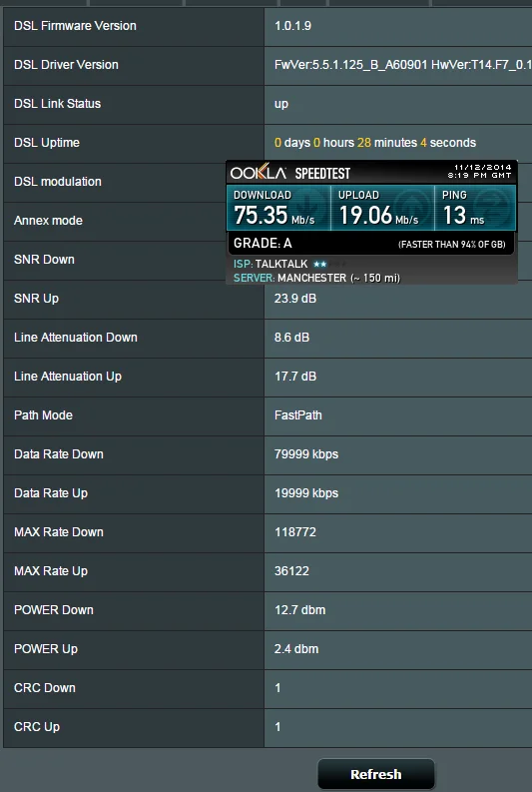Click the DSL Link Status label

(x=57, y=104)
